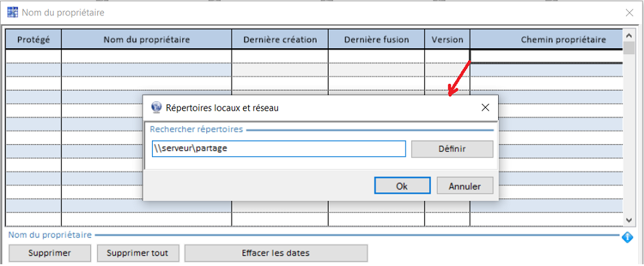Viewport: 644px width, 266px height.
Task: Click the app icon in Nom du propriétaire title bar
Action: (x=13, y=12)
